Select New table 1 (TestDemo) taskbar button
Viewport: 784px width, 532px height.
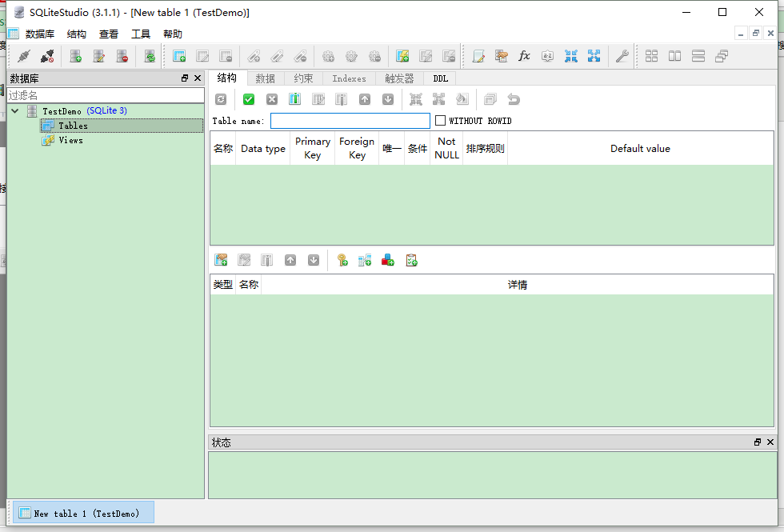coord(83,513)
